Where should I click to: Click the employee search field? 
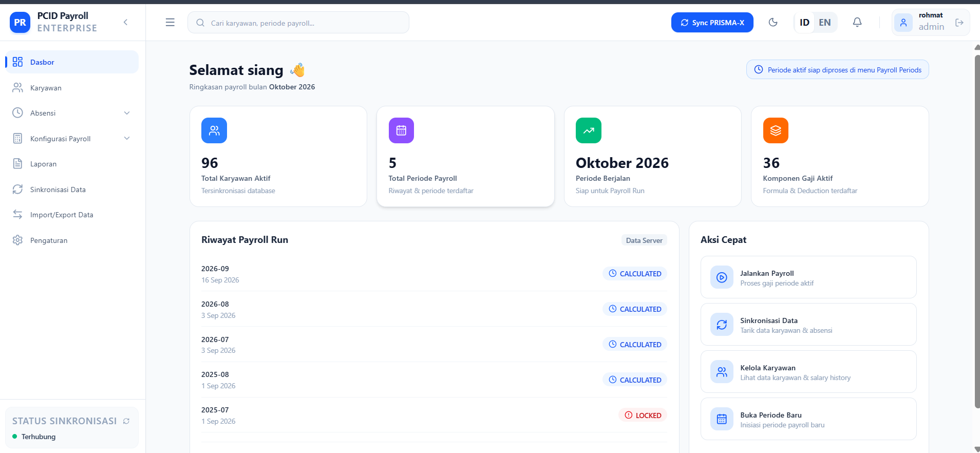(x=298, y=23)
